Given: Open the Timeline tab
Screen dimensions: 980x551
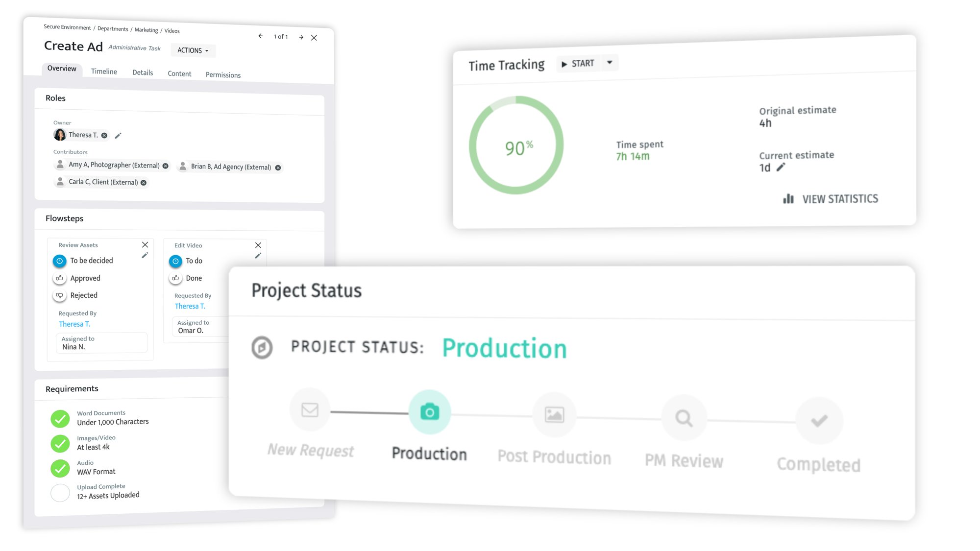Looking at the screenshot, I should pos(103,72).
